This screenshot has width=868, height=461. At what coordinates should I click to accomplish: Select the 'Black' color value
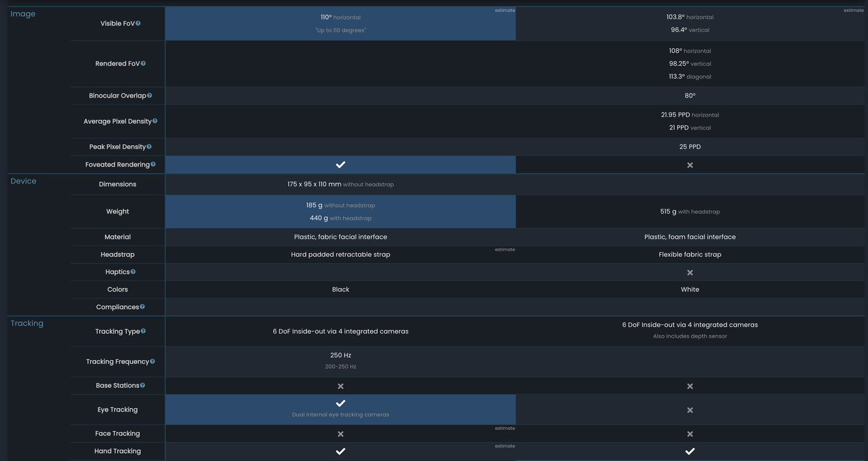click(x=340, y=289)
